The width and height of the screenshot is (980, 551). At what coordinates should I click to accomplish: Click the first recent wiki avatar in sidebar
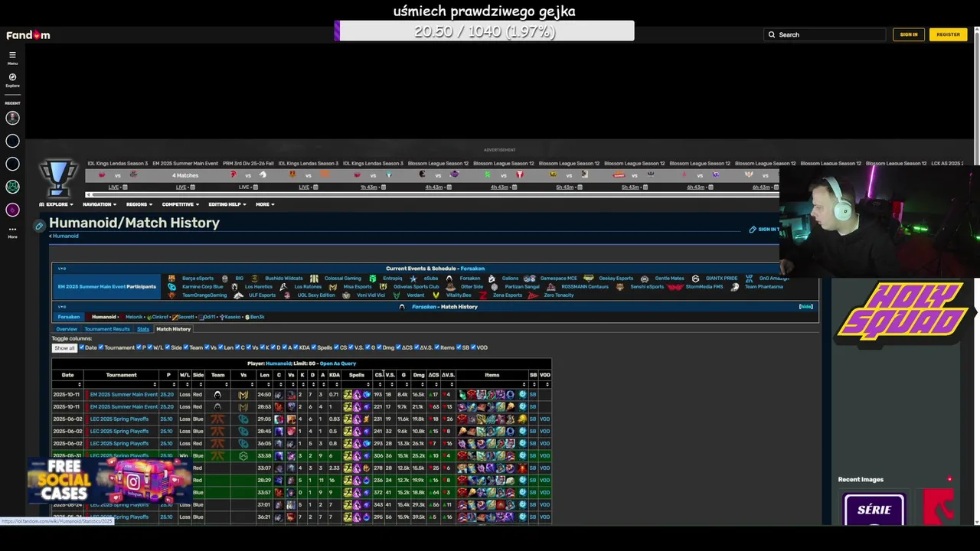(12, 118)
